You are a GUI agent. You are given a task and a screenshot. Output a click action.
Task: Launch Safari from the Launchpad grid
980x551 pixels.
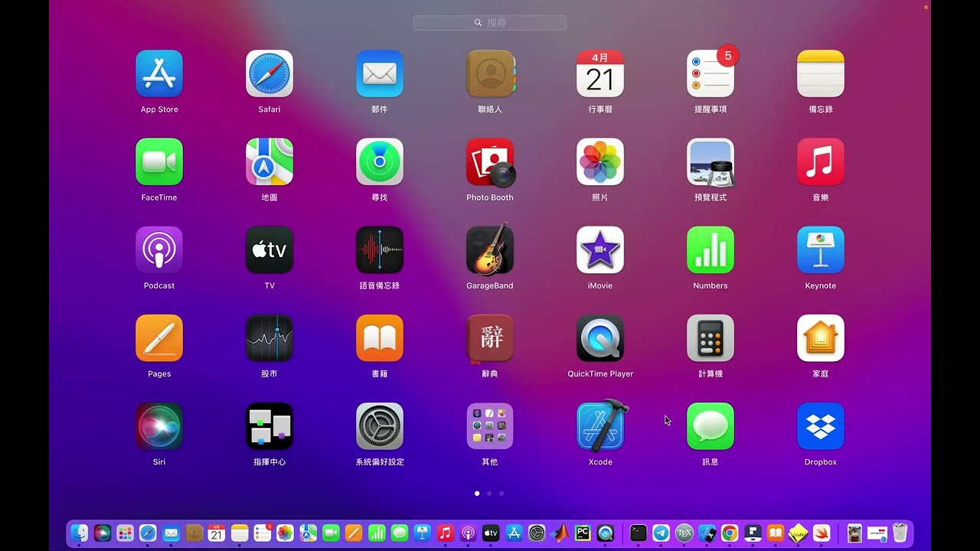point(269,73)
